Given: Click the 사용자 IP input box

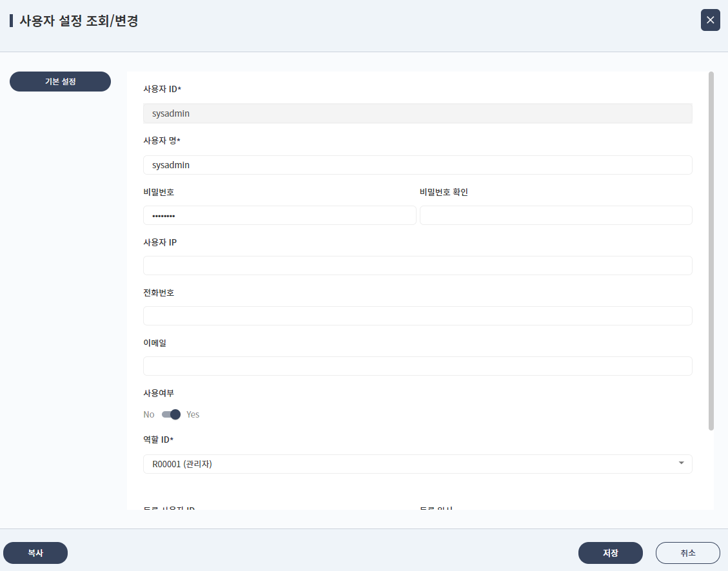Looking at the screenshot, I should click(418, 265).
